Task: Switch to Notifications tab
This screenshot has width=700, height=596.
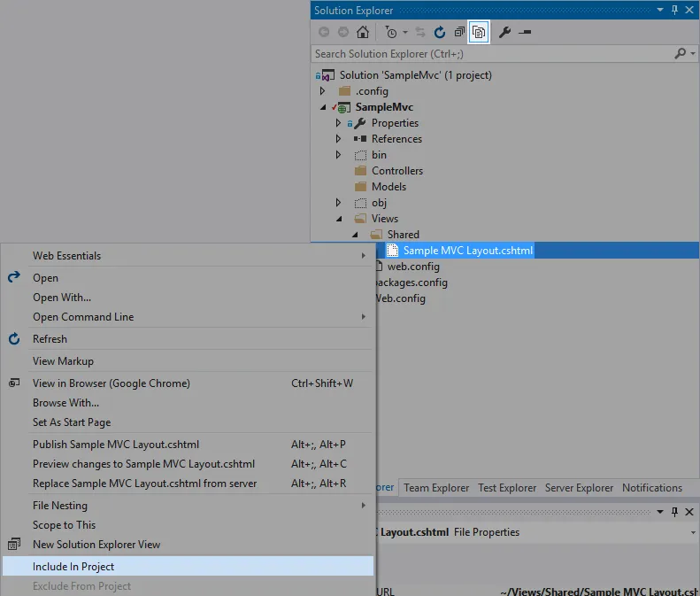Action: pos(652,488)
